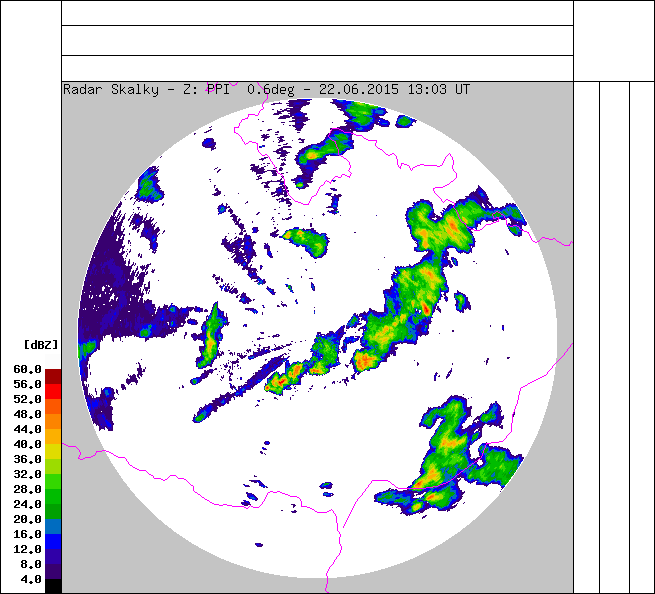
Task: Select the '28.0' legend value
Action: tap(28, 489)
